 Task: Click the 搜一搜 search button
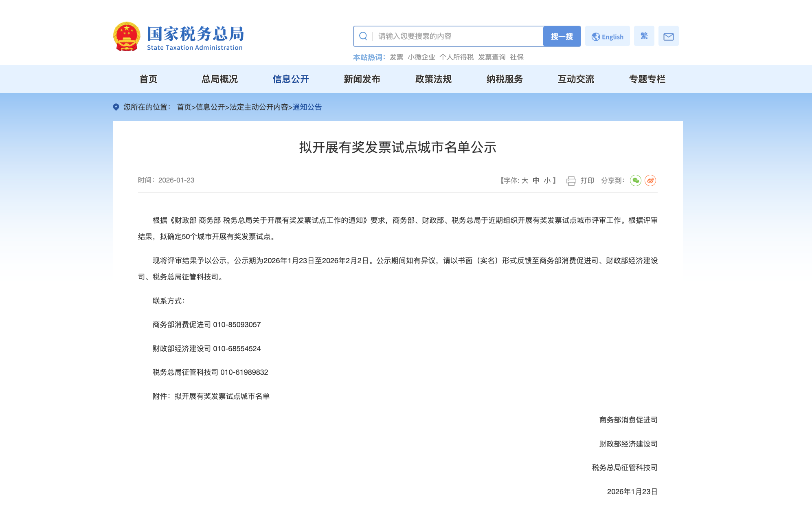point(562,36)
